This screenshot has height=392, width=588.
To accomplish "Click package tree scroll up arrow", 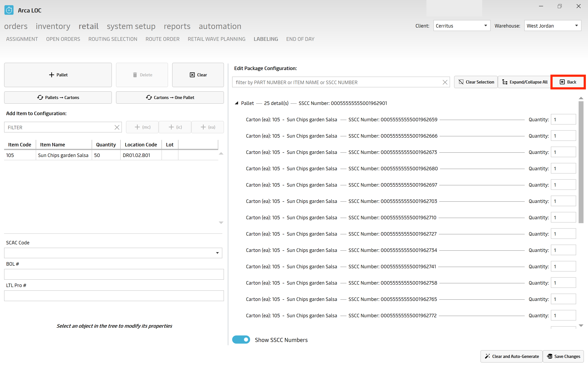I will click(x=581, y=98).
